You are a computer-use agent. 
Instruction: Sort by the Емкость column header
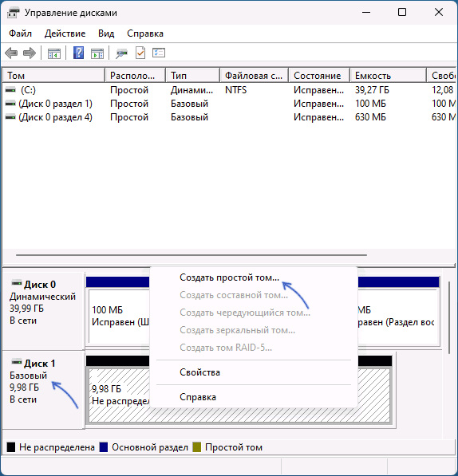389,75
